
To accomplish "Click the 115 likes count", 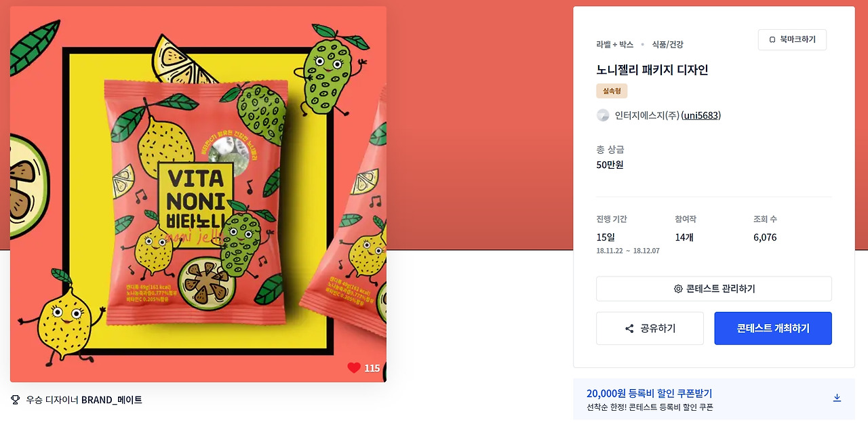I will 372,368.
